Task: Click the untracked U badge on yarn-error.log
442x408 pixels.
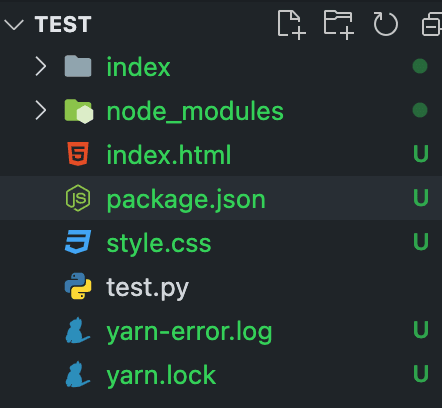Action: (421, 329)
